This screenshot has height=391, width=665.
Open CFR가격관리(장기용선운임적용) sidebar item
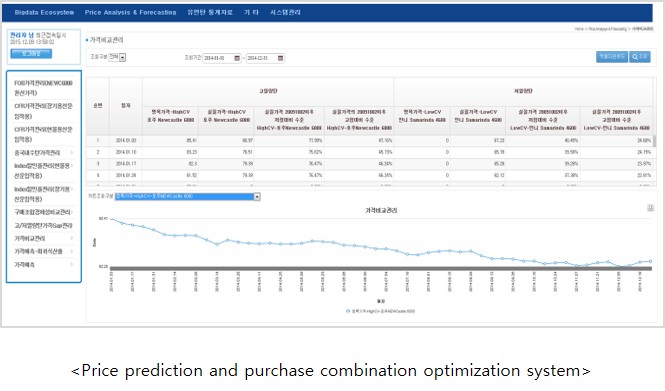[43, 111]
